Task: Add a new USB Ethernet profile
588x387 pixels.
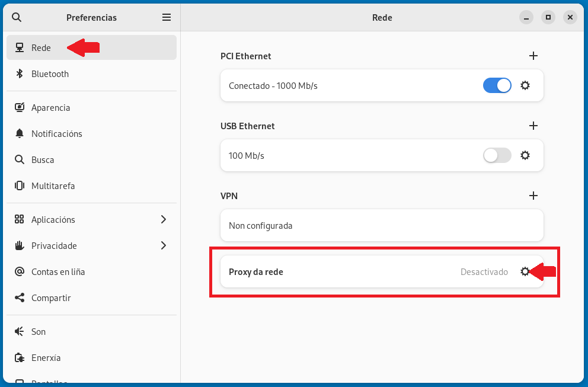Action: click(533, 126)
